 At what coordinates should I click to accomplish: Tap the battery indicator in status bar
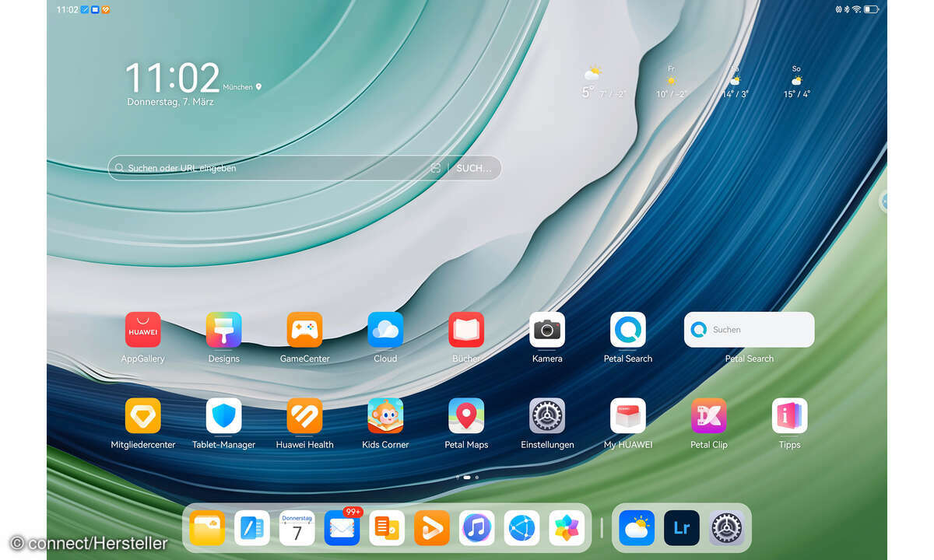(872, 9)
